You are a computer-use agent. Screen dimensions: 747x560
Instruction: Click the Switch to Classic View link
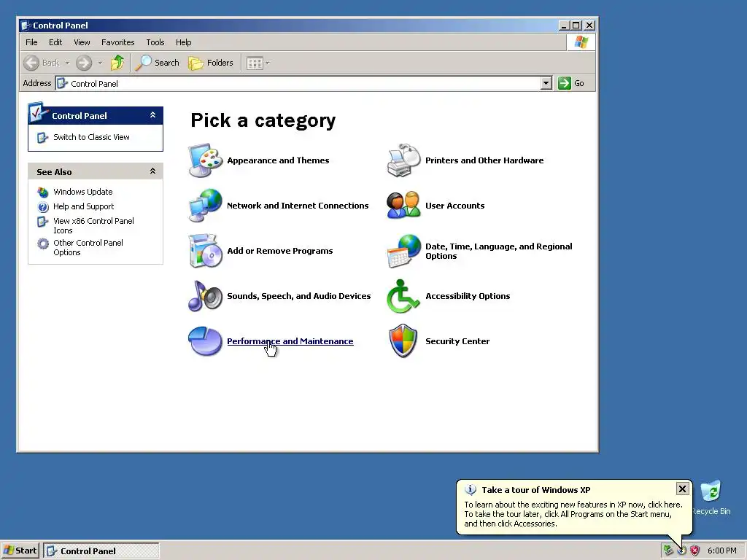tap(91, 137)
